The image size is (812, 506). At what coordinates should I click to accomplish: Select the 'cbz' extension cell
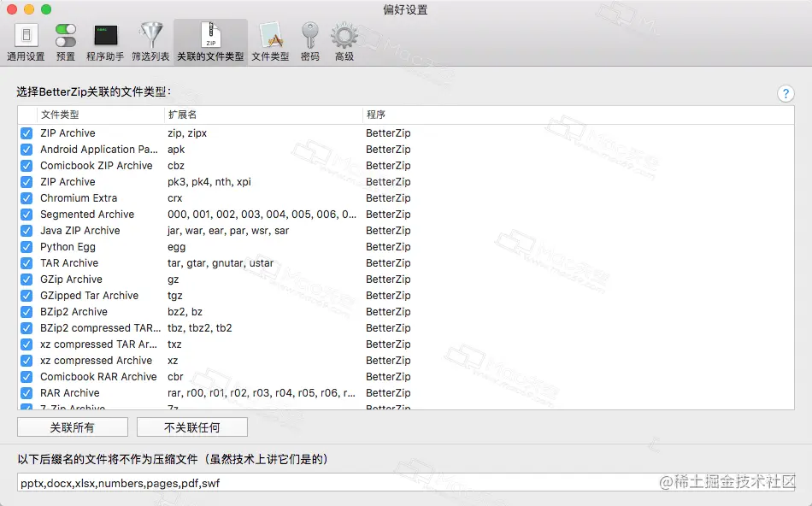(x=176, y=166)
